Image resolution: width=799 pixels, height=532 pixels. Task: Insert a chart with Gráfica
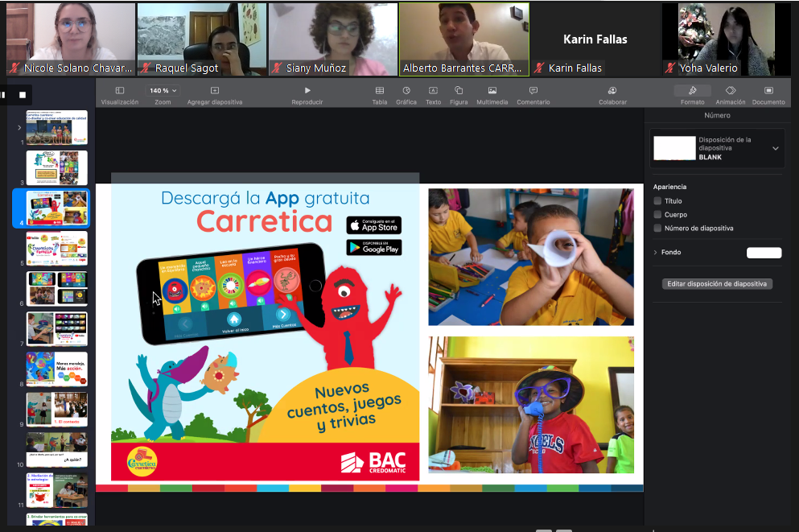[406, 95]
